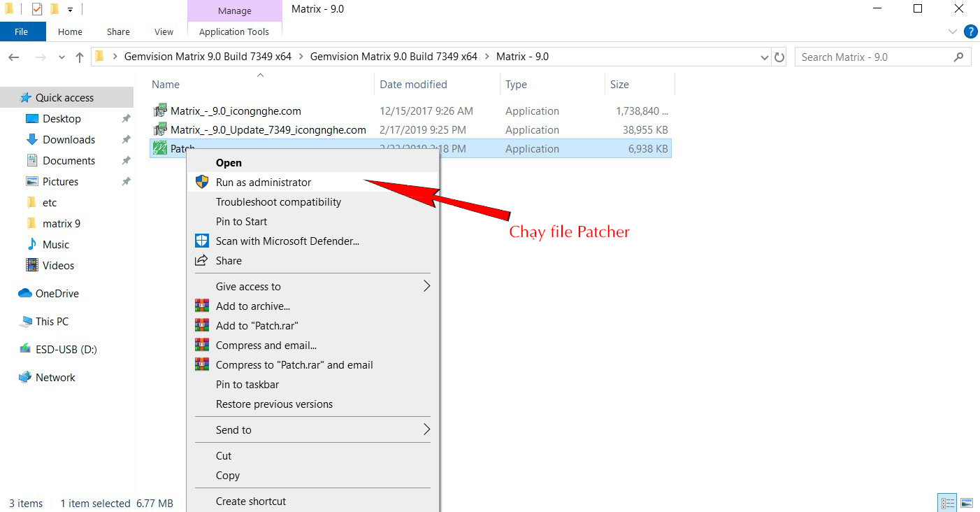
Task: Choose Open from the context menu
Action: click(312, 162)
